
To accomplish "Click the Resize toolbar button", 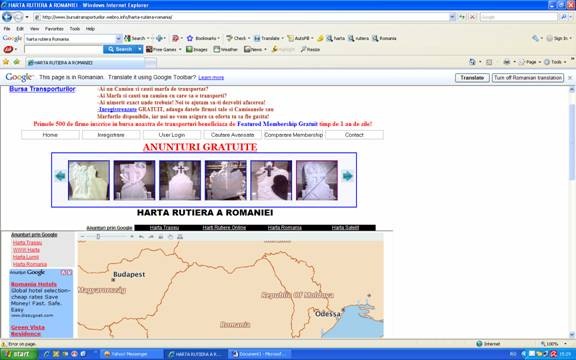I will tap(310, 49).
